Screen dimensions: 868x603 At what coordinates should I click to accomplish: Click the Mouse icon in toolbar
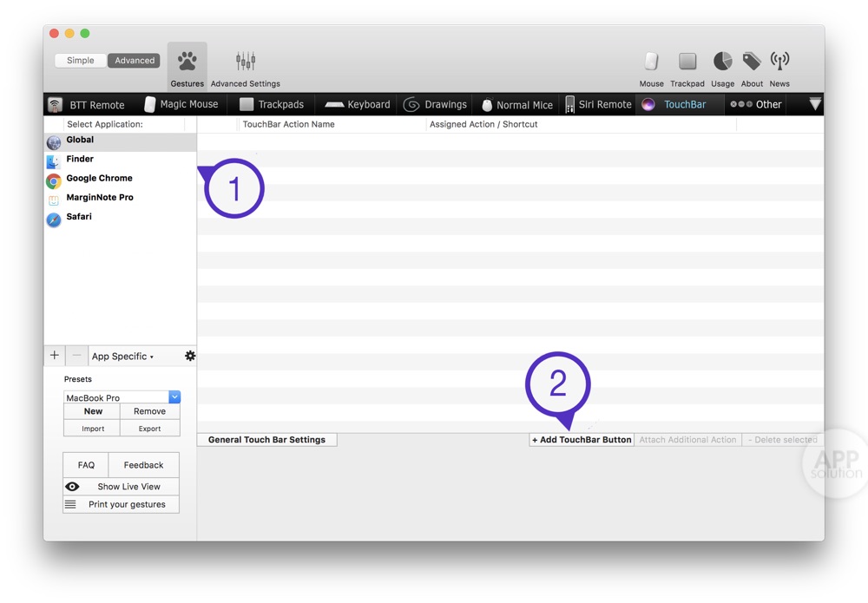pos(651,62)
